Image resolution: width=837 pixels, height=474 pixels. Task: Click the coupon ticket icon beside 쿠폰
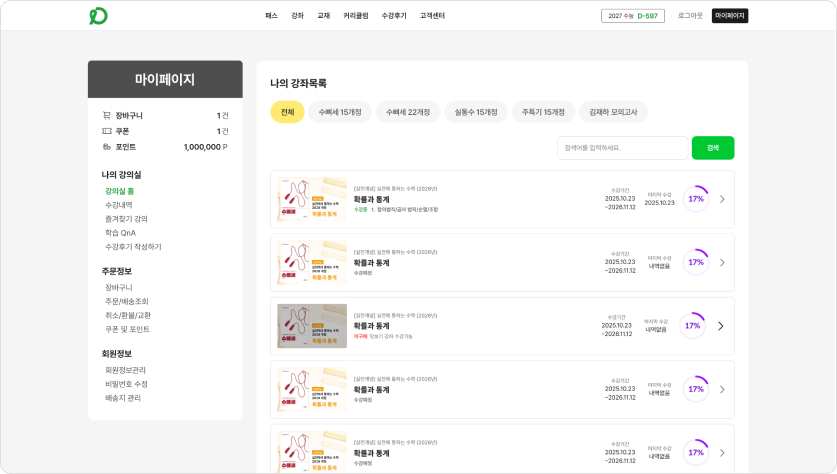tap(107, 131)
